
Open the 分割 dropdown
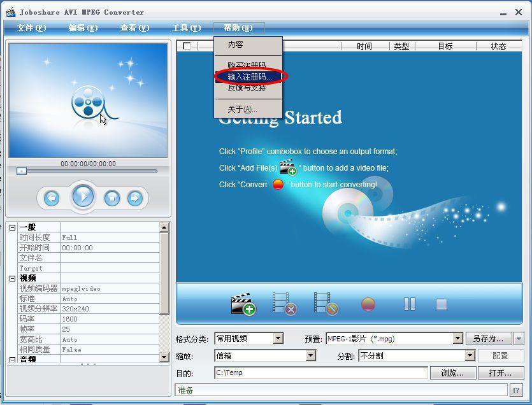(470, 355)
